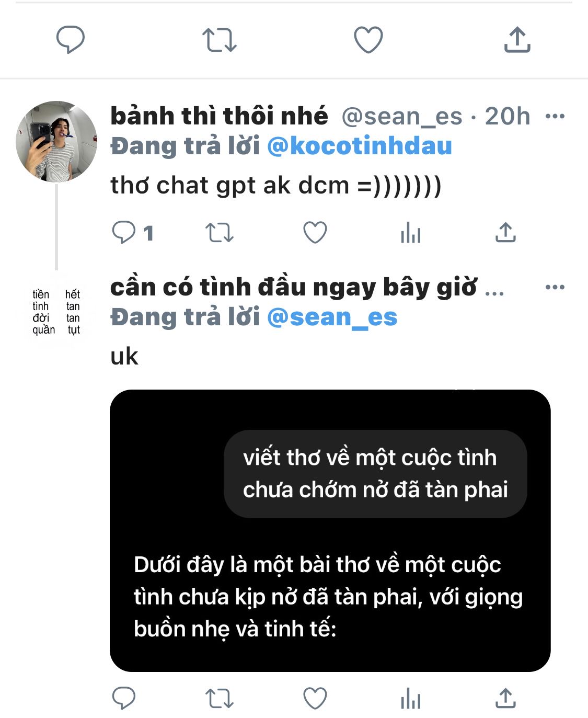View analytics for the @sean_es tweet
Viewport: 588px width, 718px height.
[x=411, y=233]
